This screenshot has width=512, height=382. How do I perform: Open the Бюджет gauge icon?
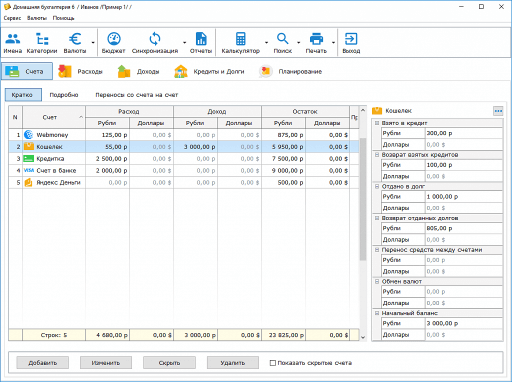tap(114, 39)
